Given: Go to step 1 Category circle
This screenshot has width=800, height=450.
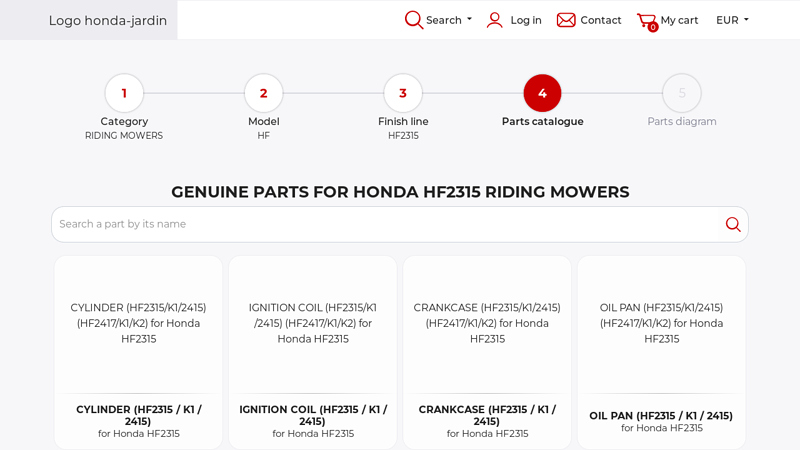Looking at the screenshot, I should coord(124,93).
